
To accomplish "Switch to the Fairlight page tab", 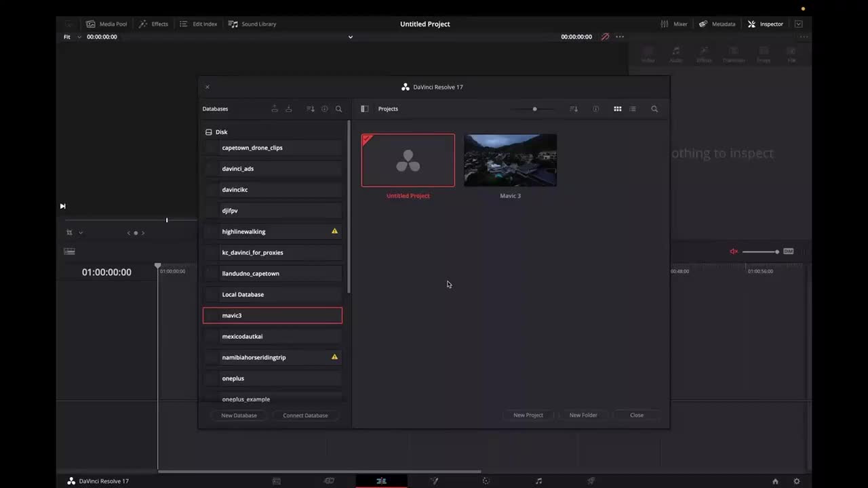I will 538,481.
